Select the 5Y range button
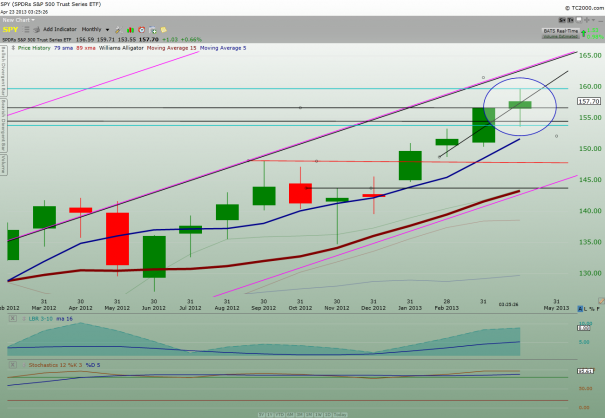The image size is (605, 418). (261, 415)
